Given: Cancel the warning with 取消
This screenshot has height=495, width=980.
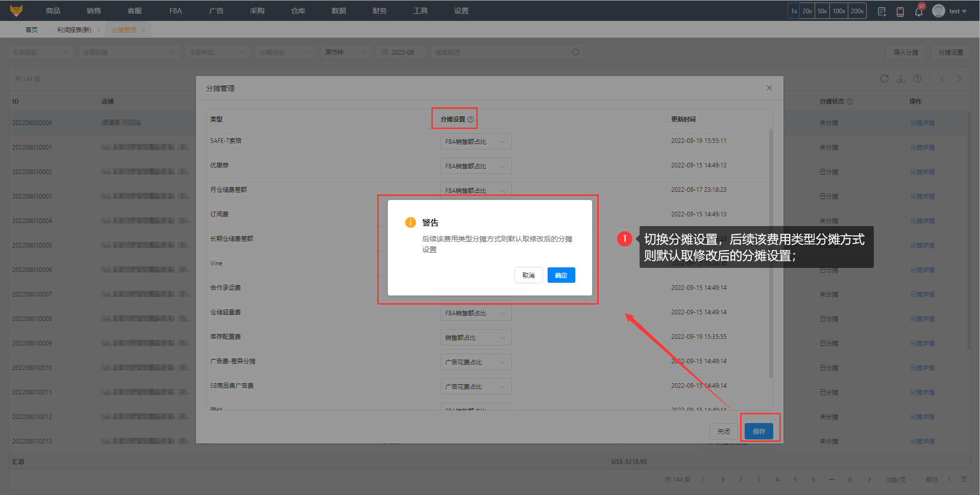Looking at the screenshot, I should click(528, 275).
